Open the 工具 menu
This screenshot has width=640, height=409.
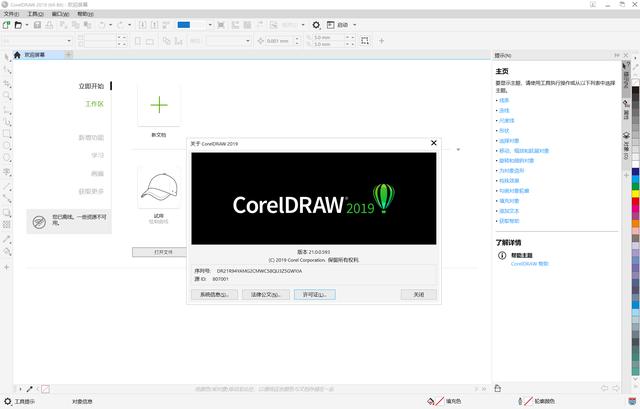click(35, 14)
